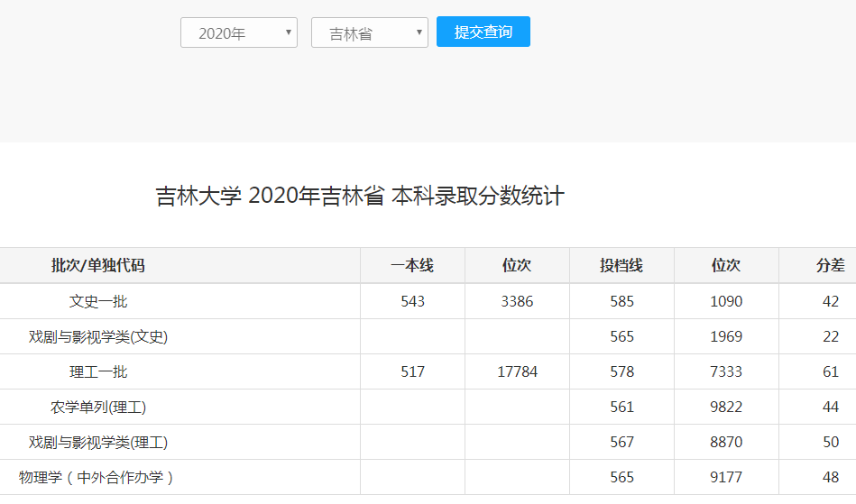856x504 pixels.
Task: Select the 1969 位次 value
Action: point(726,336)
